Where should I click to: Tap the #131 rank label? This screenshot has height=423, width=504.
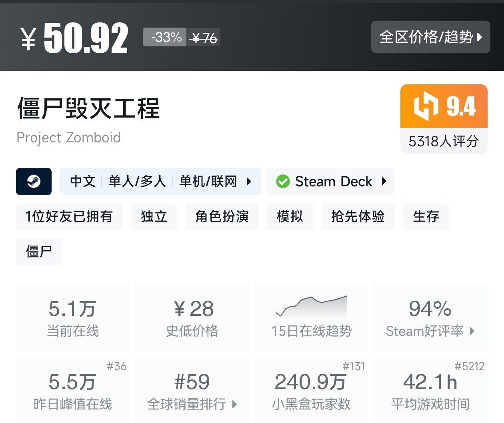[354, 366]
